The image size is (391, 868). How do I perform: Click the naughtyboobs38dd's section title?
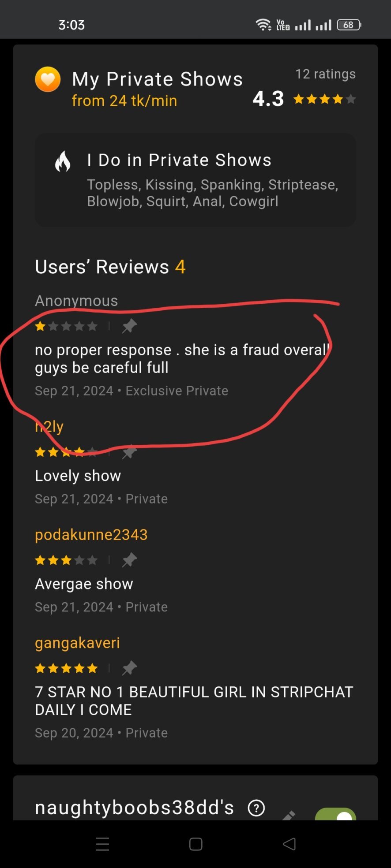pos(135,808)
